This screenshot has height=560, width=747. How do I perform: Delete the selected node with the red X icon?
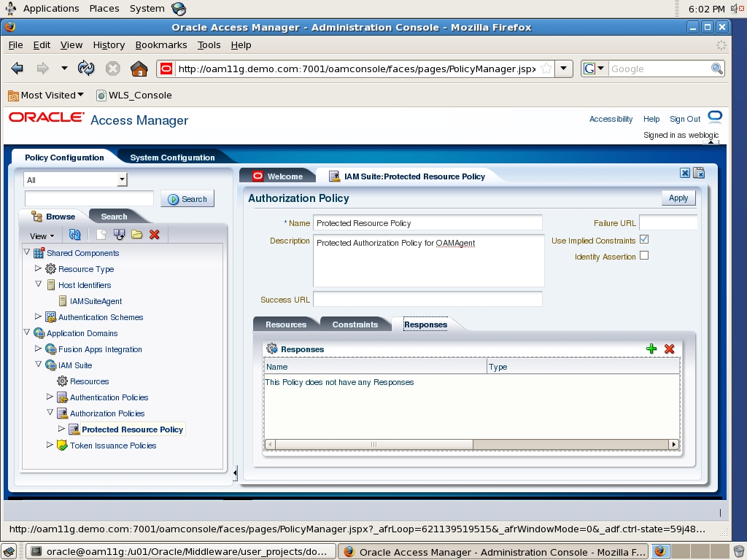click(x=155, y=234)
